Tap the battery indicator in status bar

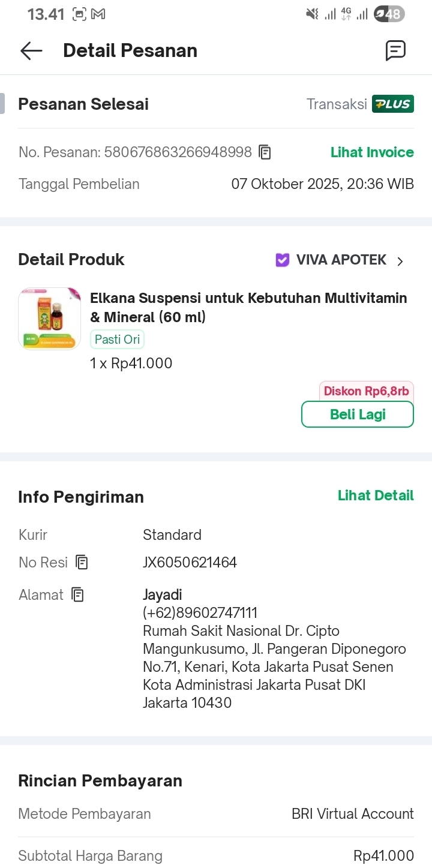click(389, 14)
